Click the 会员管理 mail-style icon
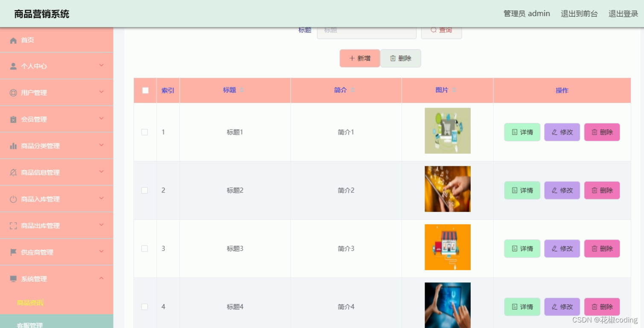Viewport: 644px width, 328px height. 13,119
